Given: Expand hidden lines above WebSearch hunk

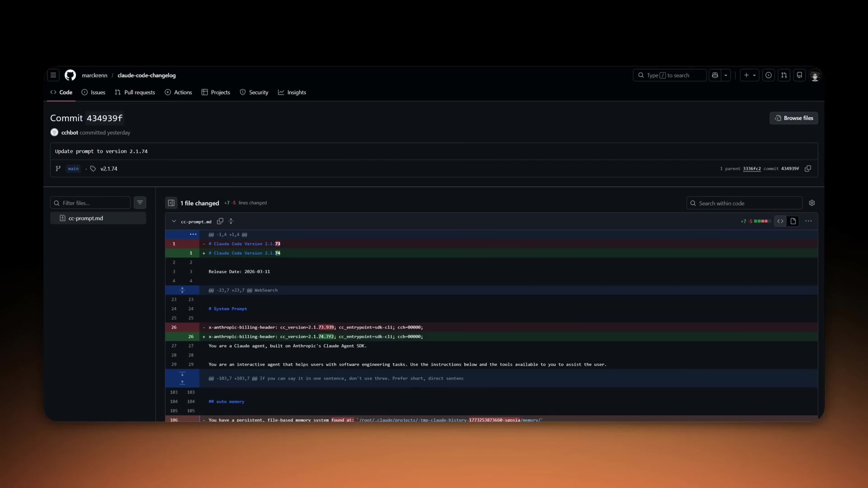Looking at the screenshot, I should click(182, 290).
